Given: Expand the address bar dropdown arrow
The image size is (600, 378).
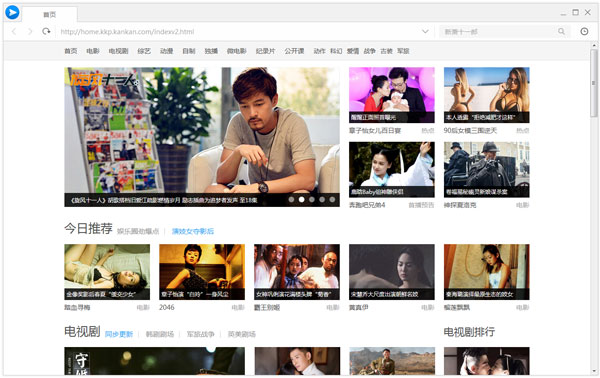Looking at the screenshot, I should pos(425,31).
